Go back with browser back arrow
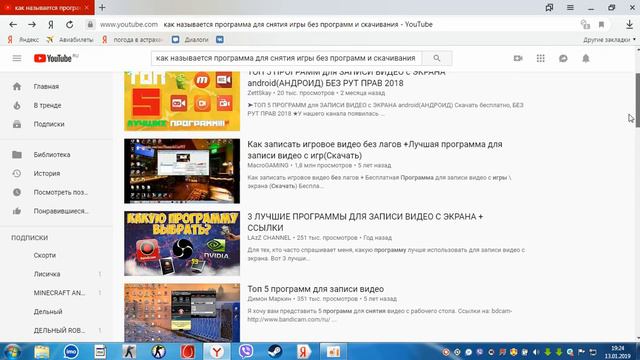 click(13, 24)
